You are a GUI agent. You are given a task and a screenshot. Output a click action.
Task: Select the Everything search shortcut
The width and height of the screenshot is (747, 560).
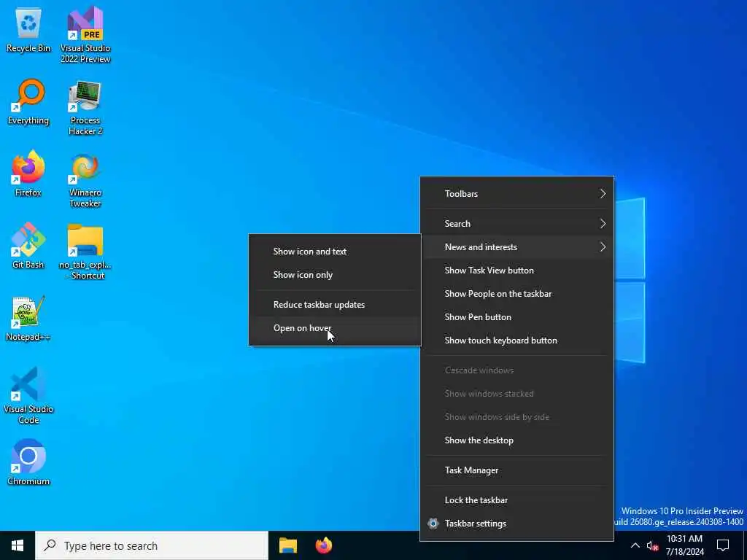pos(28,101)
